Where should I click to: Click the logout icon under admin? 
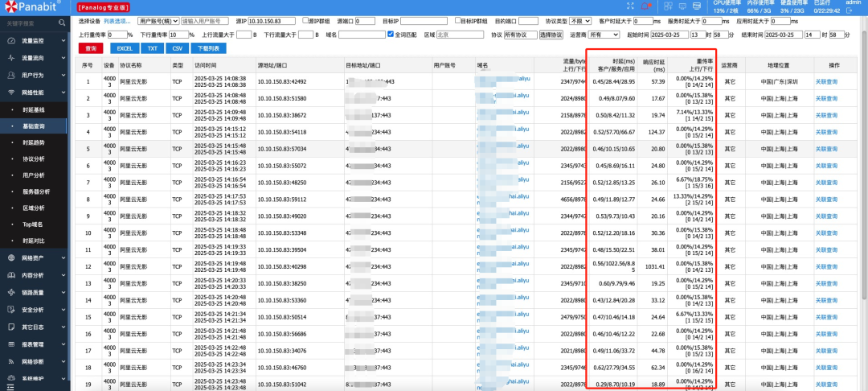[x=850, y=10]
